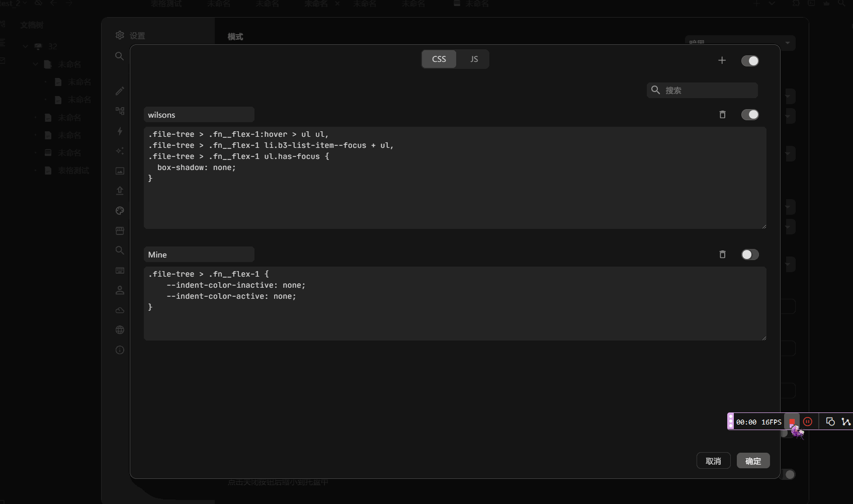Open Marketplace settings via the store icon
853x504 pixels.
(x=120, y=231)
